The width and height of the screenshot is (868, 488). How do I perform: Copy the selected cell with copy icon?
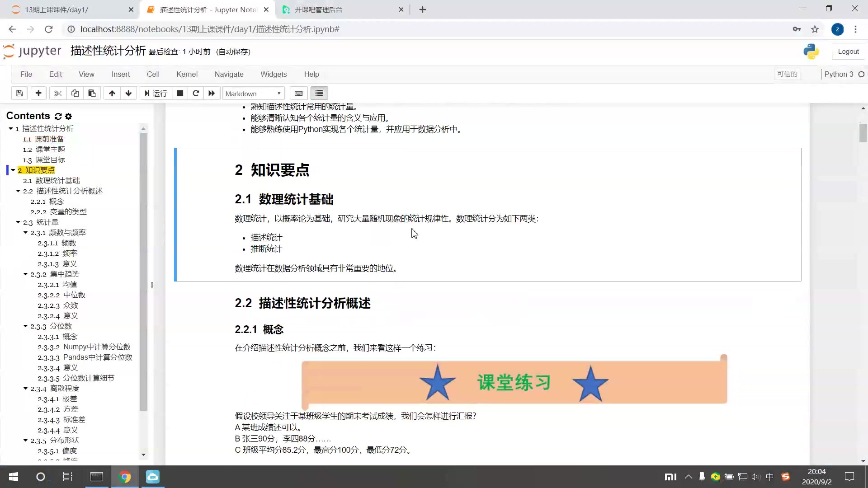(x=75, y=93)
